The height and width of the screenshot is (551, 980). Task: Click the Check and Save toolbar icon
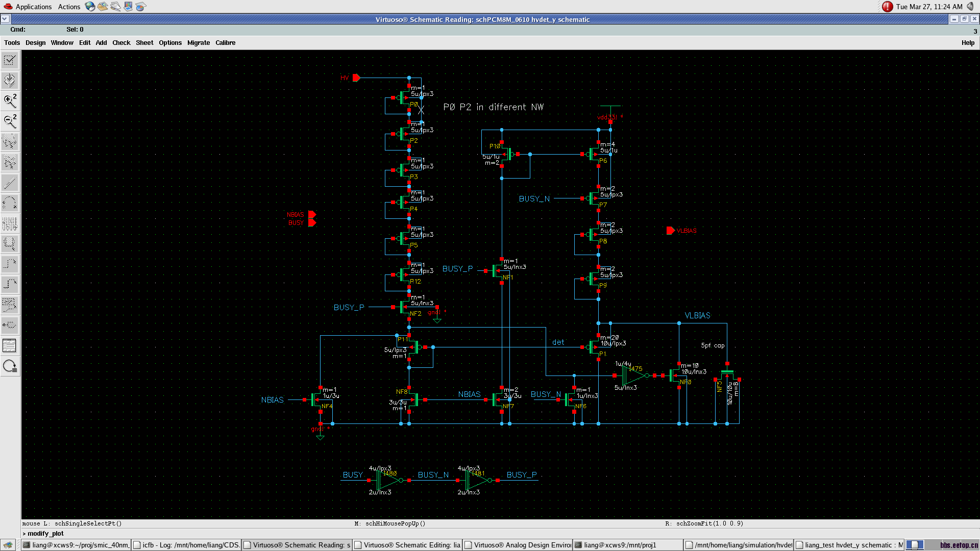[10, 61]
